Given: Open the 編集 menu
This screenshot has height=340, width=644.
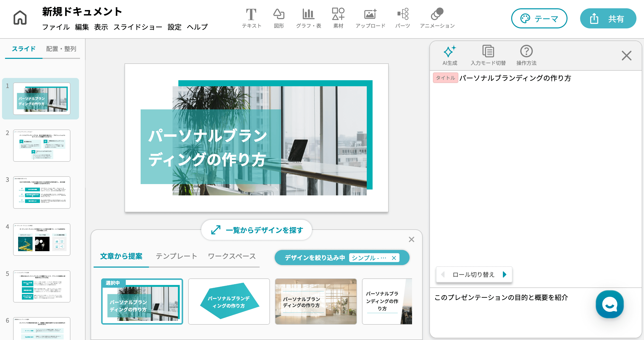Looking at the screenshot, I should [x=82, y=27].
